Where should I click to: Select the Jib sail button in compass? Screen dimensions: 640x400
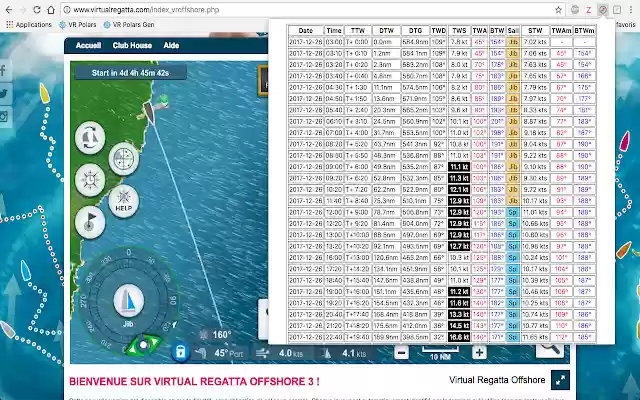point(129,301)
